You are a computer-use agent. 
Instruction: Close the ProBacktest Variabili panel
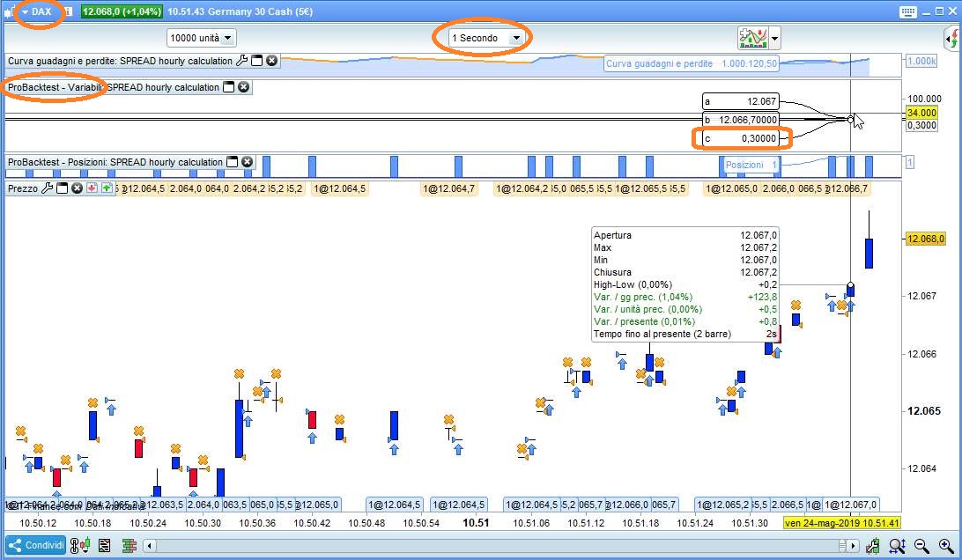pos(243,87)
